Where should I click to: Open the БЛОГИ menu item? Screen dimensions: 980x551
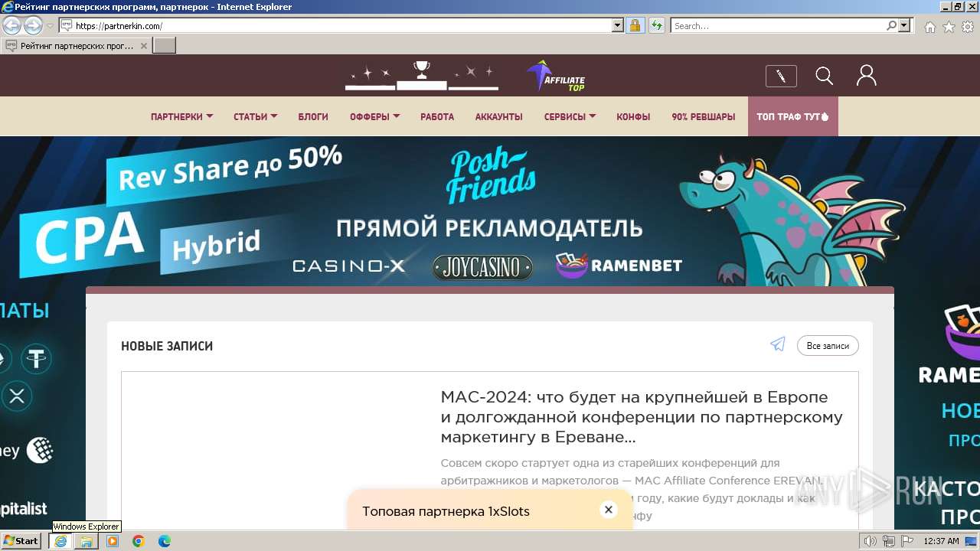313,117
